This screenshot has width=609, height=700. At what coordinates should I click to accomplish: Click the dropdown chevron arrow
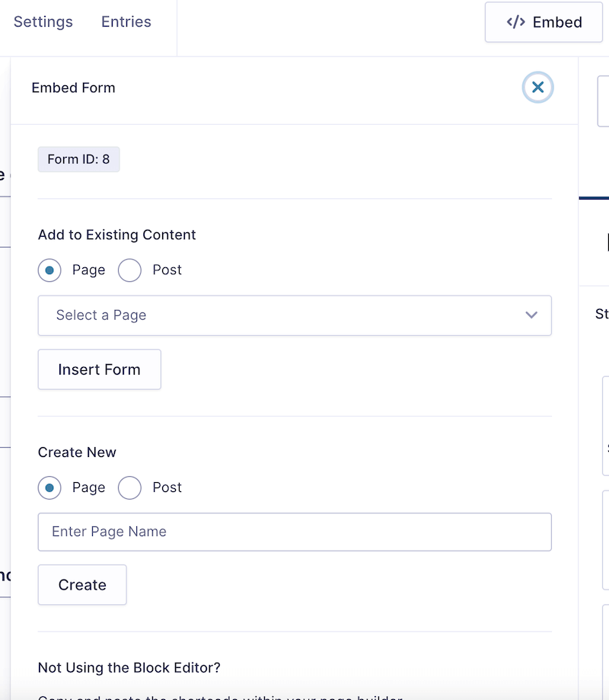[x=531, y=315]
